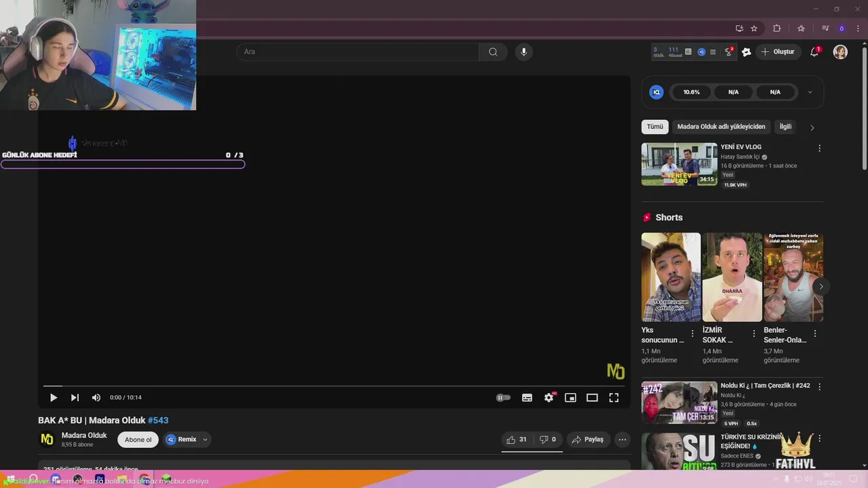Image resolution: width=868 pixels, height=488 pixels.
Task: Open the YENİ EV VLOG thumbnail
Action: pyautogui.click(x=679, y=164)
